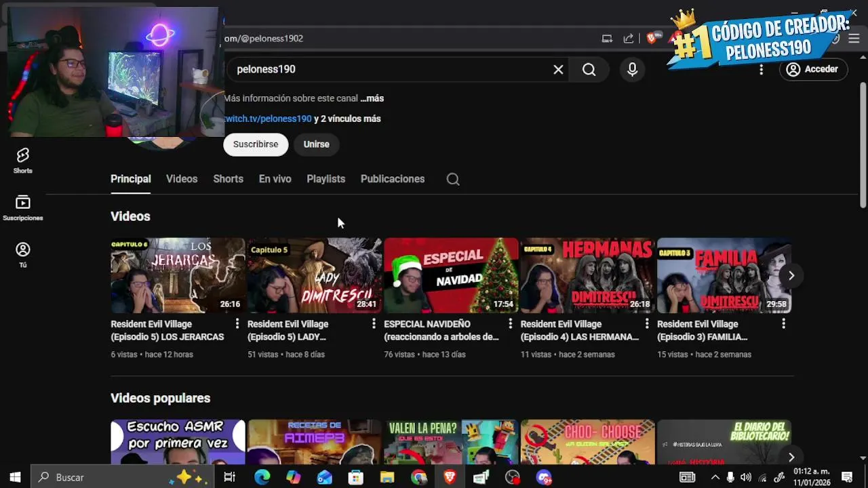868x488 pixels.
Task: Open the 'Escucho ASMR por primera vez' thumbnail
Action: coord(178,442)
